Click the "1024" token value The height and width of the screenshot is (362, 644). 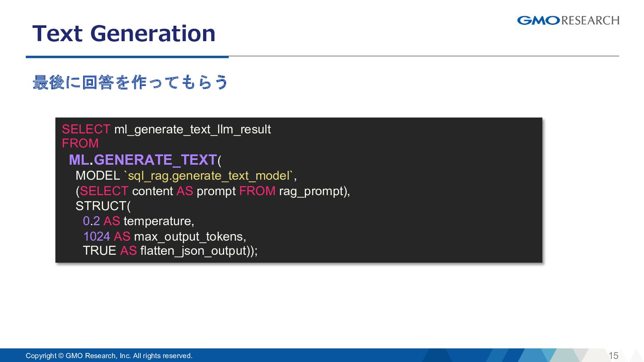coord(97,237)
